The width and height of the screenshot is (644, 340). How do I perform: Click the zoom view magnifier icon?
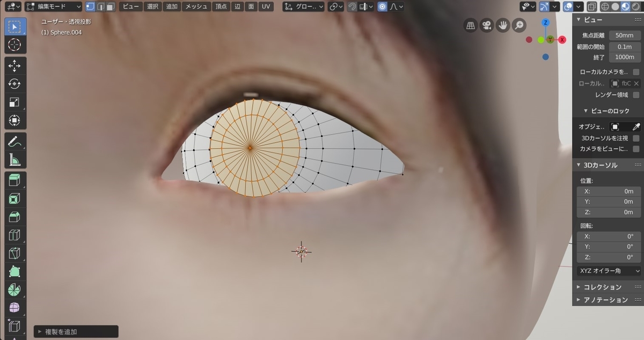pos(519,25)
